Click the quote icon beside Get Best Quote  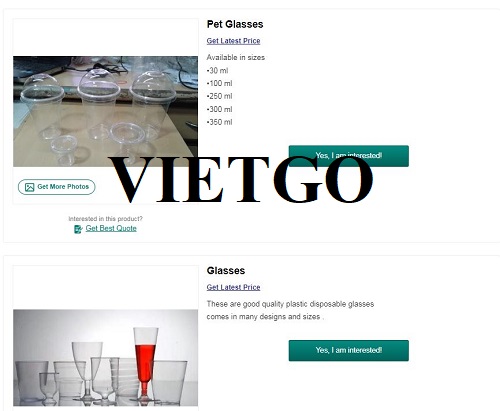click(x=78, y=229)
